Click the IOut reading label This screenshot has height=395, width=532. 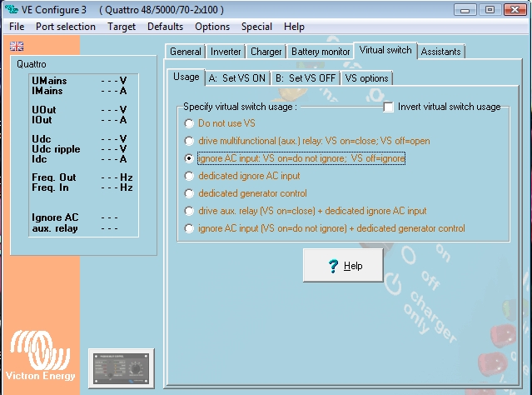(x=42, y=120)
